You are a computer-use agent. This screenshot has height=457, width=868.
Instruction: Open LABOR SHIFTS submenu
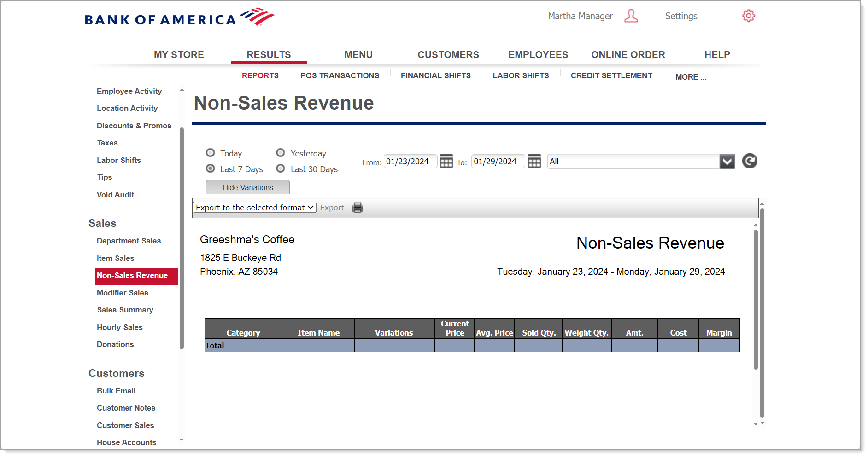point(521,75)
